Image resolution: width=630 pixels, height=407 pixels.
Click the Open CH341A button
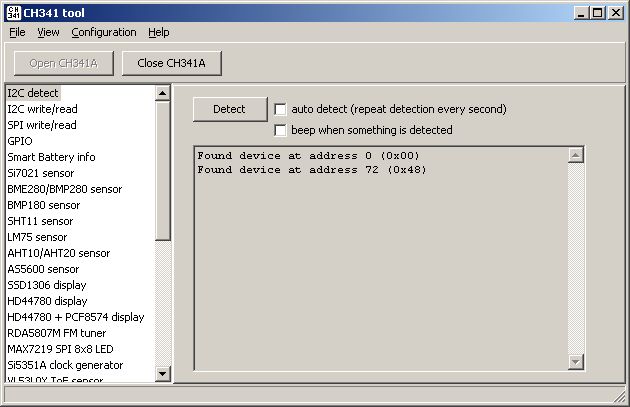click(63, 63)
